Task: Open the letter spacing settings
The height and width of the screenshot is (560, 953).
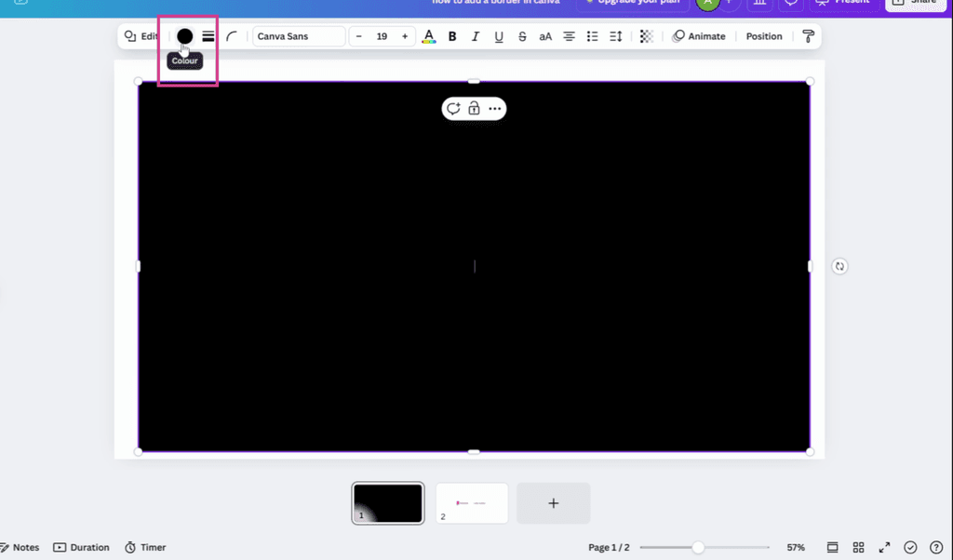Action: click(615, 35)
